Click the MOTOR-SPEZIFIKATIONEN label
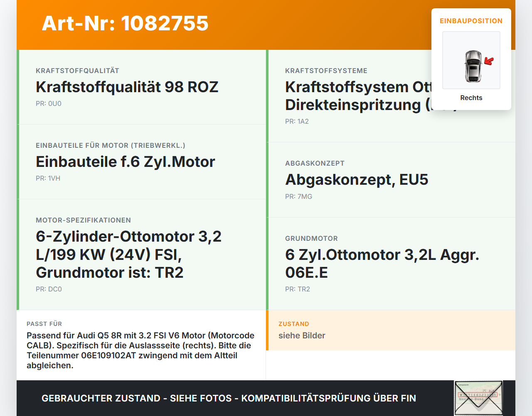 [x=83, y=220]
